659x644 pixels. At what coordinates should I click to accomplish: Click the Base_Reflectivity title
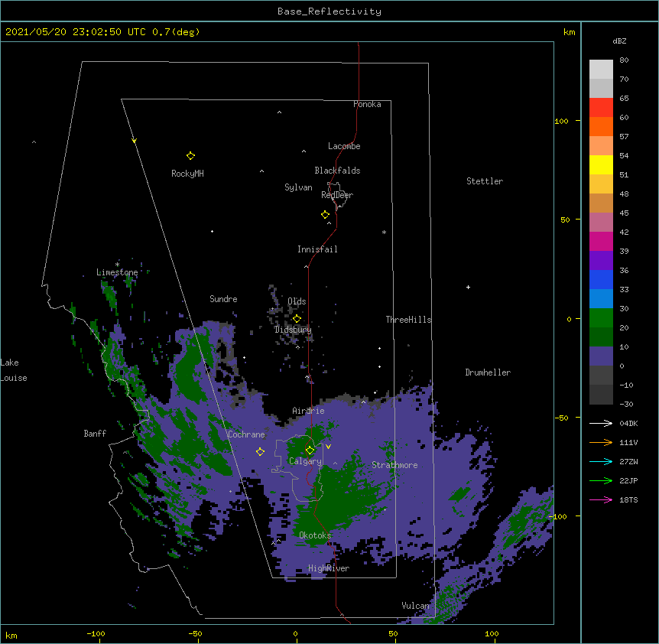pos(329,11)
